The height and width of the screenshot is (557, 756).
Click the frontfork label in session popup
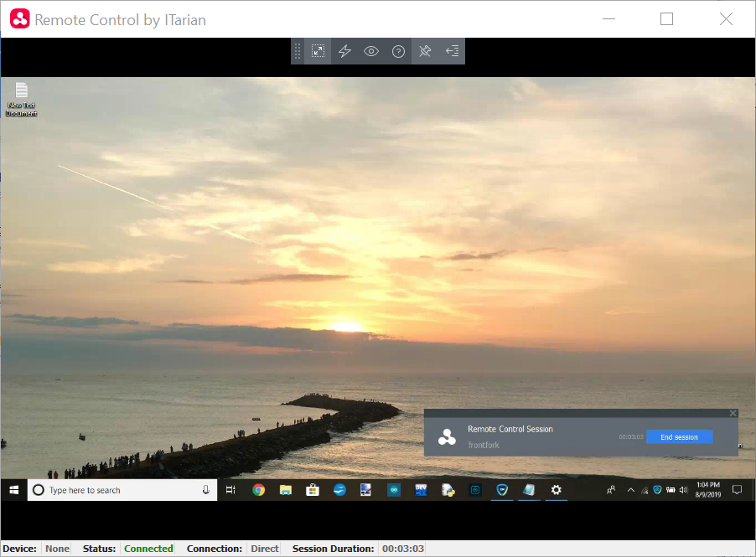click(484, 445)
